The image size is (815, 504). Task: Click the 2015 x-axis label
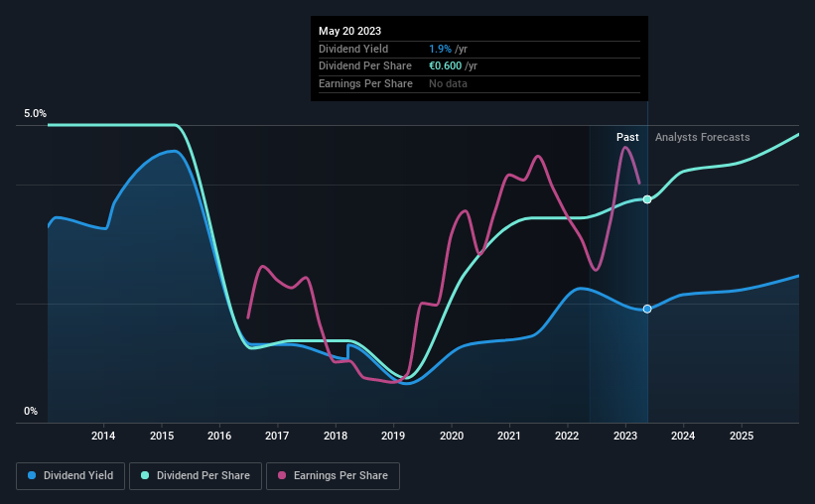pyautogui.click(x=162, y=436)
